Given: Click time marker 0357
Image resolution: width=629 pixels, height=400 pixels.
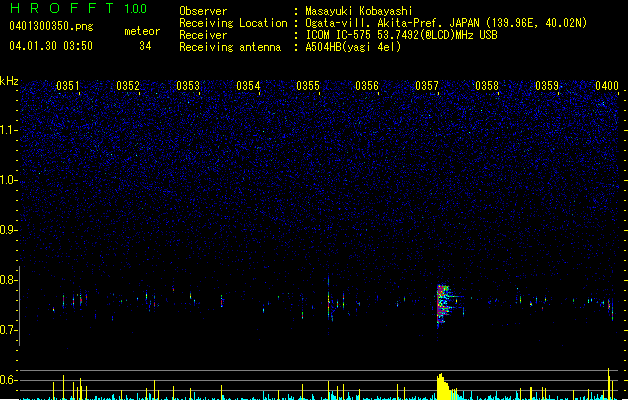Looking at the screenshot, I should (x=427, y=86).
